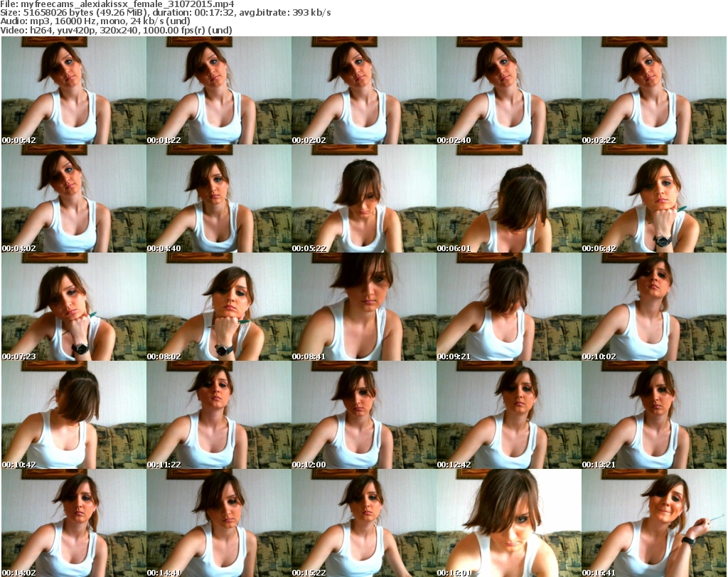This screenshot has width=728, height=577.
Task: Select the frame at 00:03:22
Action: point(654,90)
